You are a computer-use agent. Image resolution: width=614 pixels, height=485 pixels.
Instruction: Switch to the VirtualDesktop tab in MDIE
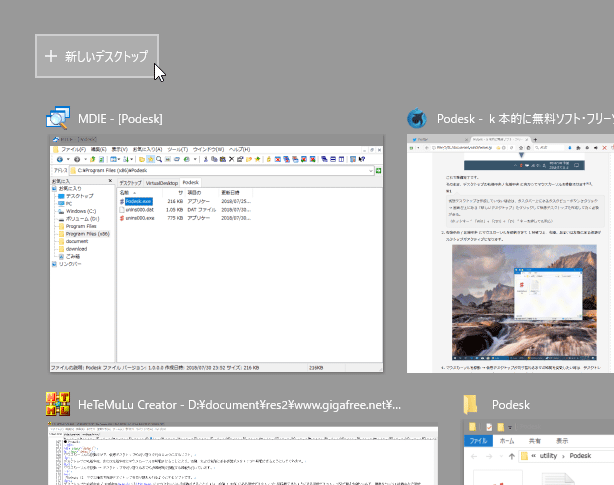(x=162, y=183)
